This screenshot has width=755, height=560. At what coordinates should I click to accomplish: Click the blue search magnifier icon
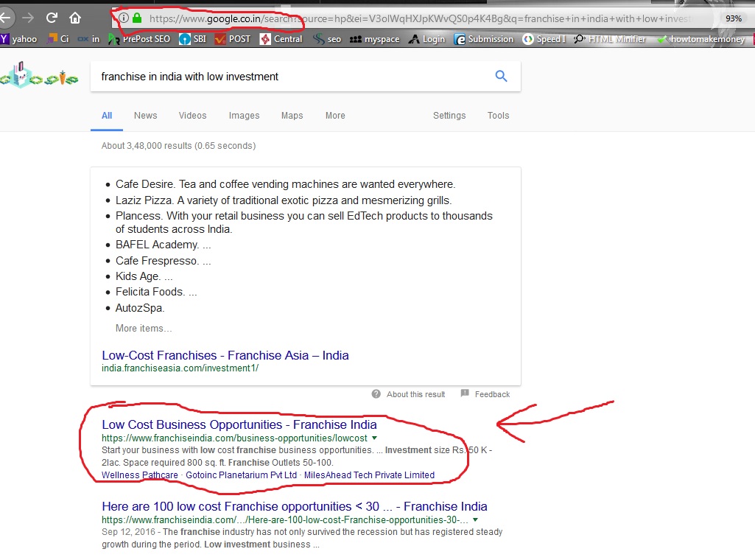(x=502, y=76)
